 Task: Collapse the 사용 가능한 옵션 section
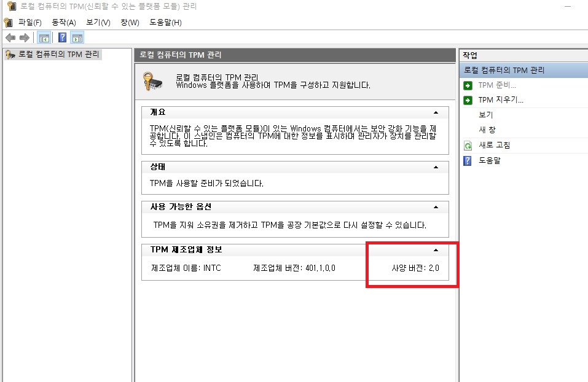(x=436, y=207)
